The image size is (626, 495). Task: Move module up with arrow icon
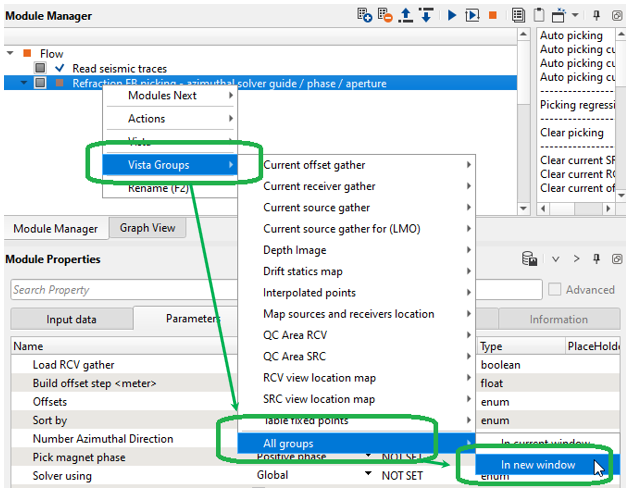tap(406, 15)
